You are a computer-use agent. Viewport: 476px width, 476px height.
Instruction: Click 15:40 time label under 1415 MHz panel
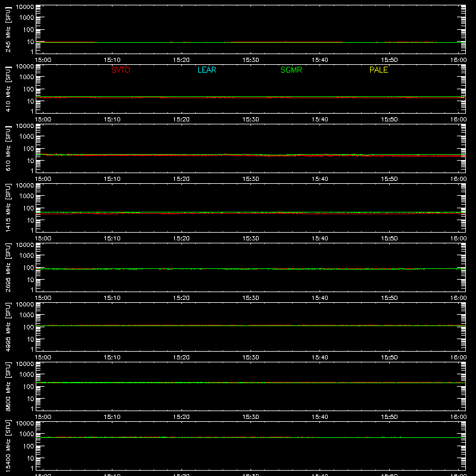[320, 239]
